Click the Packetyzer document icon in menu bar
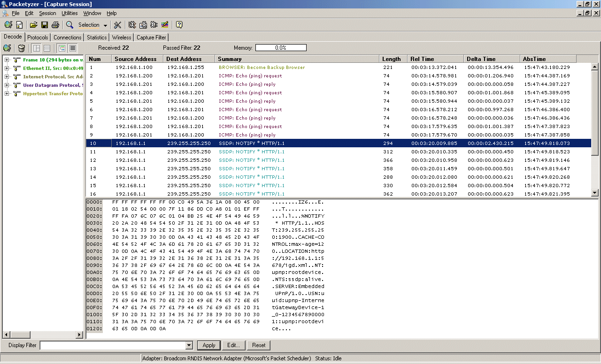Image resolution: width=601 pixels, height=364 pixels. click(6, 13)
